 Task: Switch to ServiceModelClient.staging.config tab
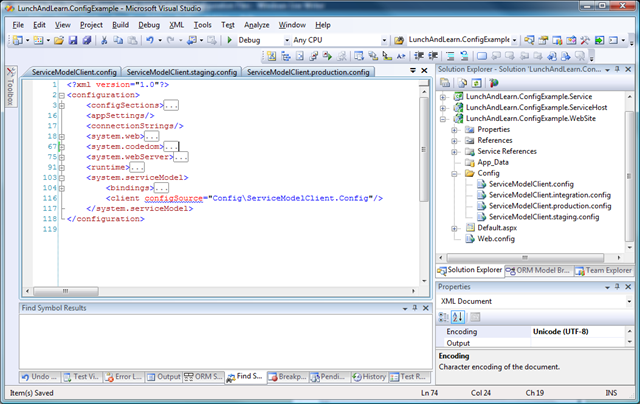point(182,72)
